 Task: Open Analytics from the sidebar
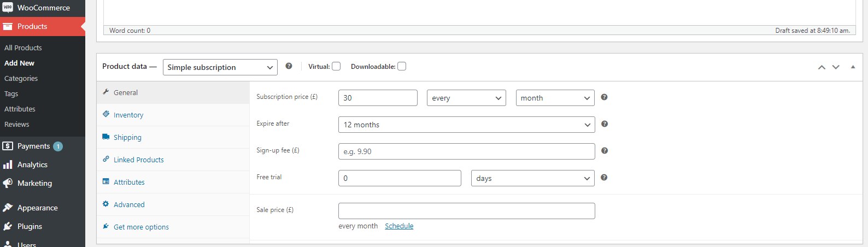[32, 164]
